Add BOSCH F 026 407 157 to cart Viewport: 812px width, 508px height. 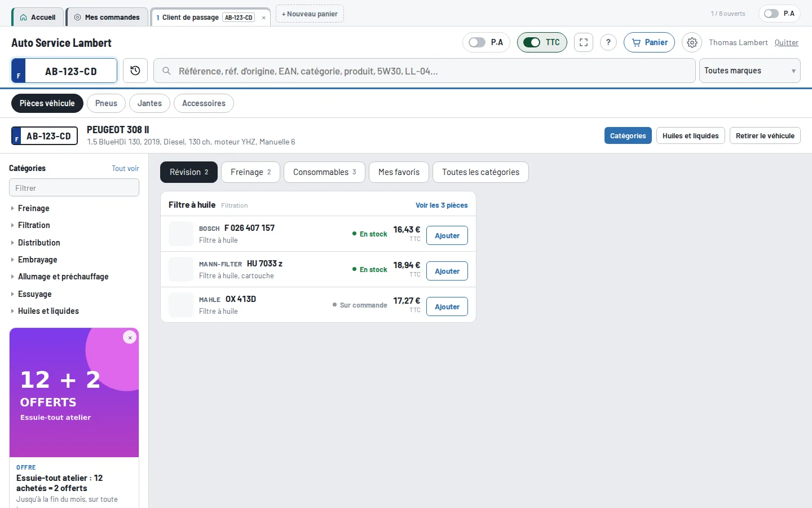[x=447, y=235]
